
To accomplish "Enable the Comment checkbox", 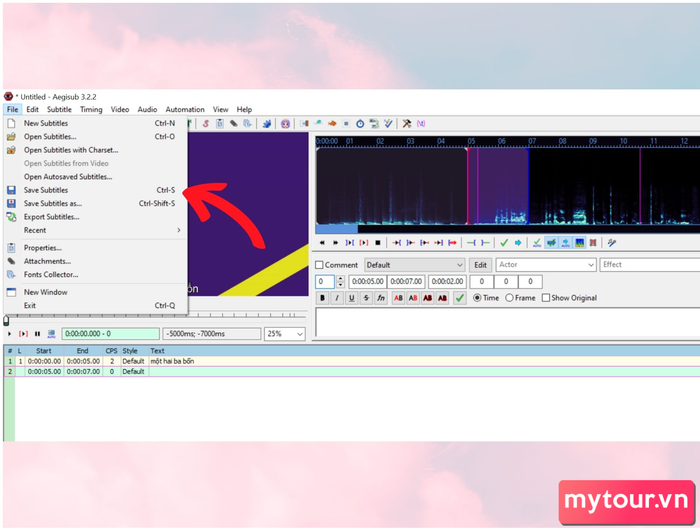I will tap(320, 265).
